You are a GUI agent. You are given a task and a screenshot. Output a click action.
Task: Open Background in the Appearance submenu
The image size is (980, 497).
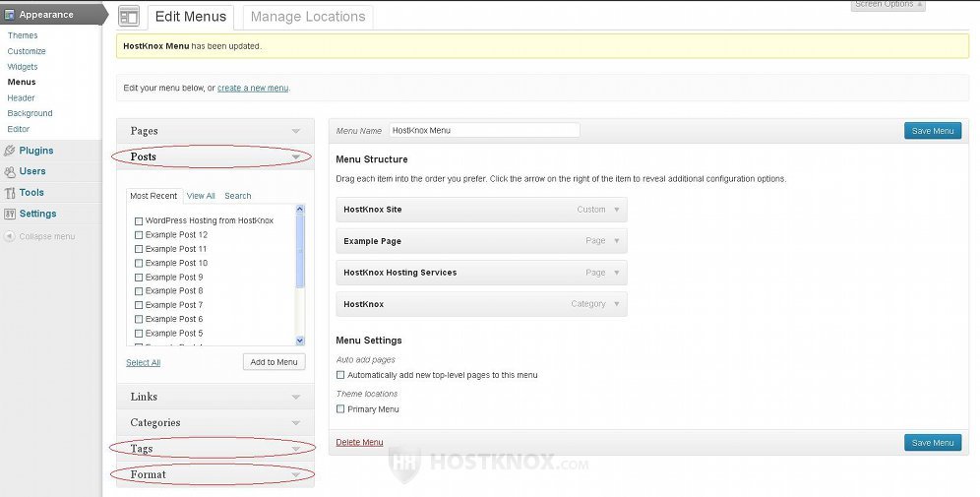tap(30, 113)
